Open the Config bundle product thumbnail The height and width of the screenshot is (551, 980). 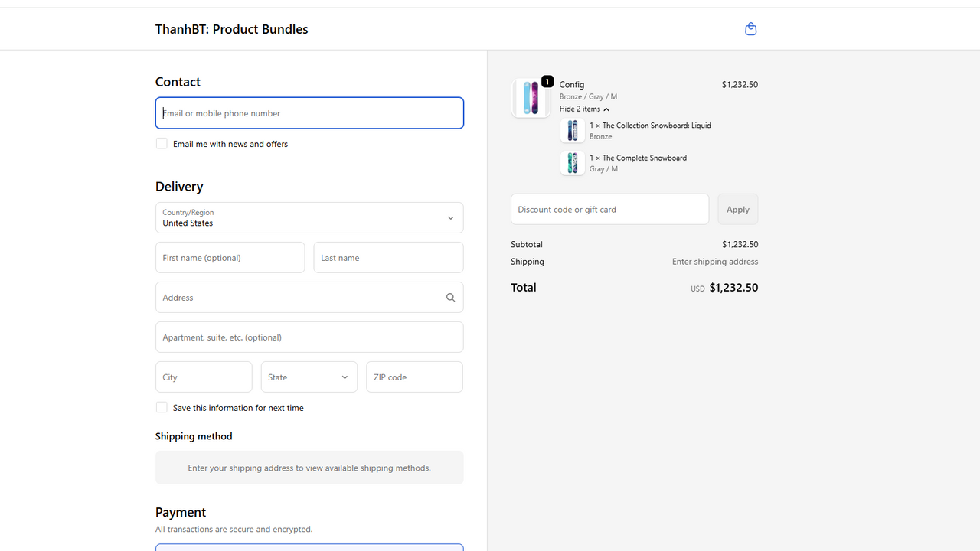(x=531, y=98)
